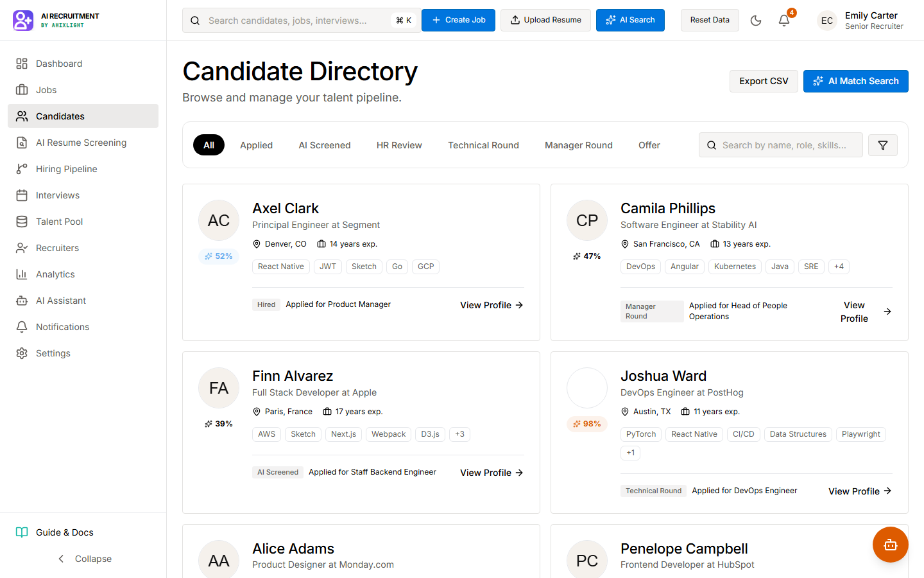Collapse the sidebar
This screenshot has width=924, height=578.
(x=83, y=559)
